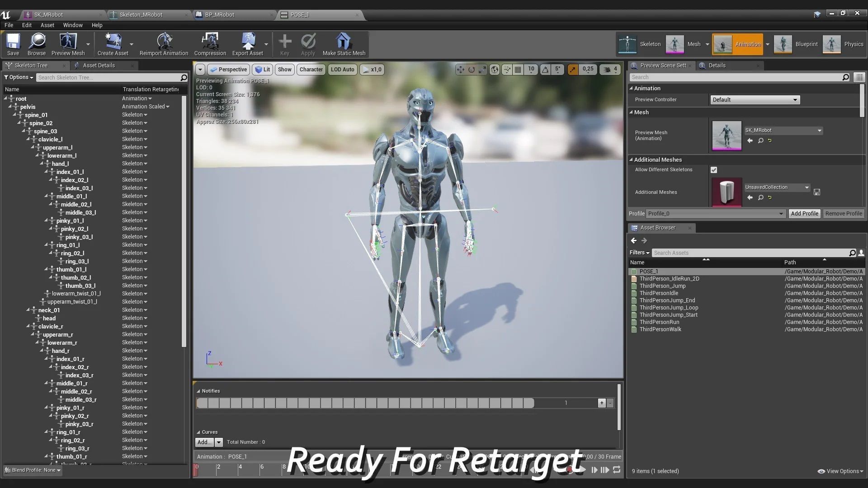Click the Compression toolbar icon
868x488 pixels.
coord(210,44)
